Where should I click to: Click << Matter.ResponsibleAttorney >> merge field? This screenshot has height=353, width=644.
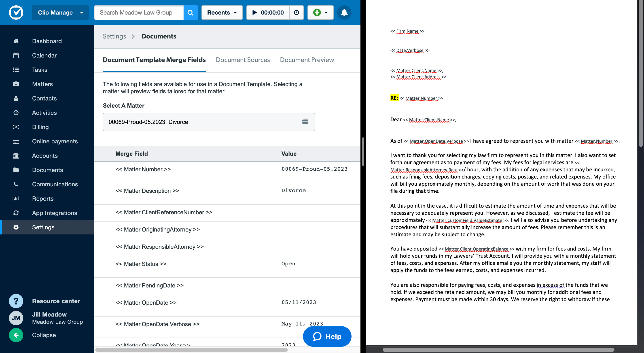pos(159,247)
